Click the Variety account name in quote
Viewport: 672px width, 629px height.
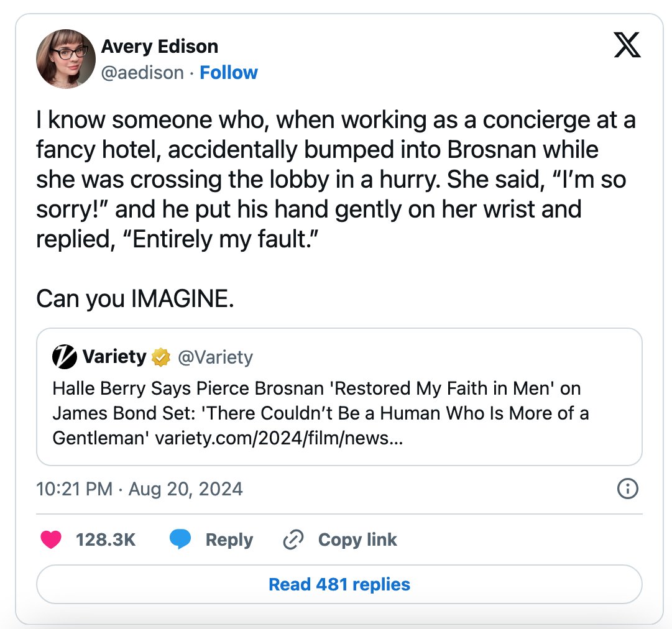click(114, 357)
